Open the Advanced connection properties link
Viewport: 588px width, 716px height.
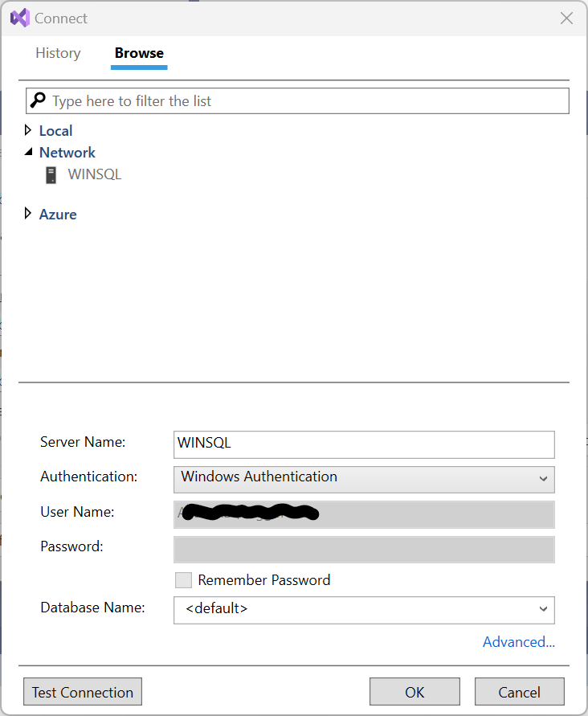coord(518,642)
